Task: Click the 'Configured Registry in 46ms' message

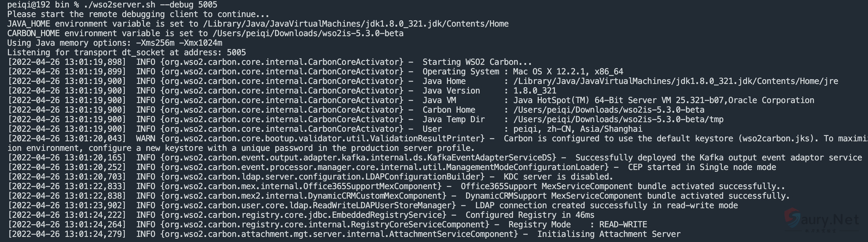Action: (x=530, y=215)
